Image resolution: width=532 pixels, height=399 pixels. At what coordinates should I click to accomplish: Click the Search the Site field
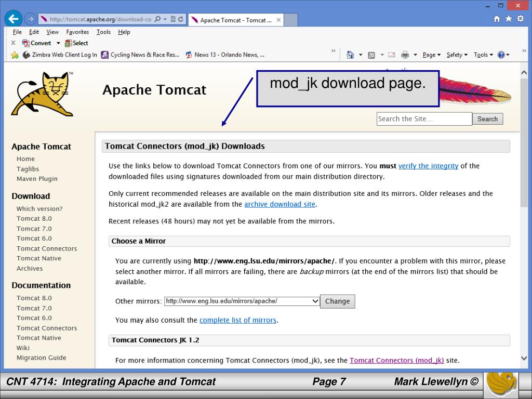pos(424,119)
